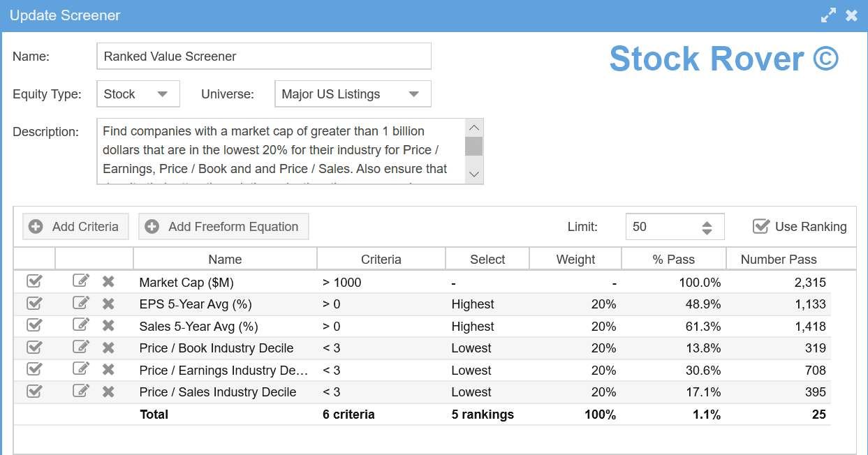This screenshot has height=455, width=868.
Task: Toggle the Use Ranking checkbox
Action: 761,227
